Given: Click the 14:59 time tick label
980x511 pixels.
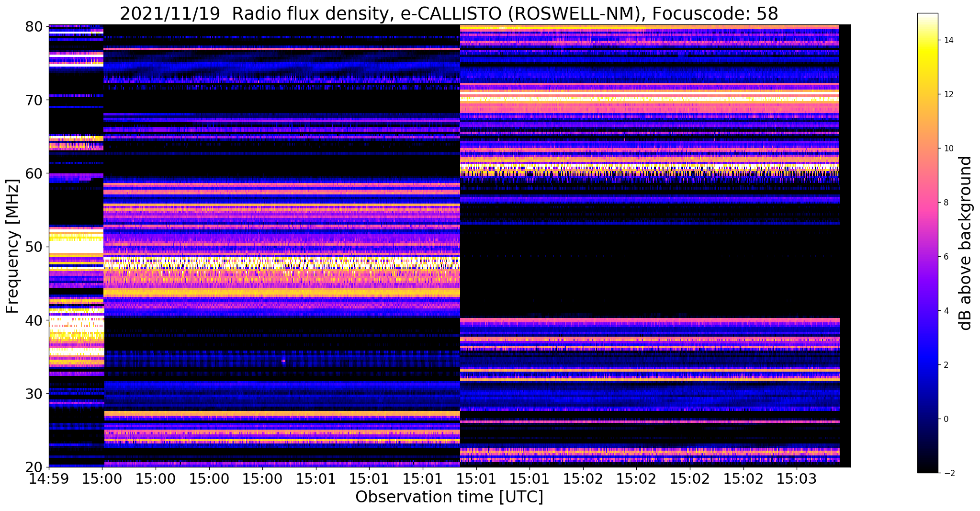Looking at the screenshot, I should click(49, 479).
